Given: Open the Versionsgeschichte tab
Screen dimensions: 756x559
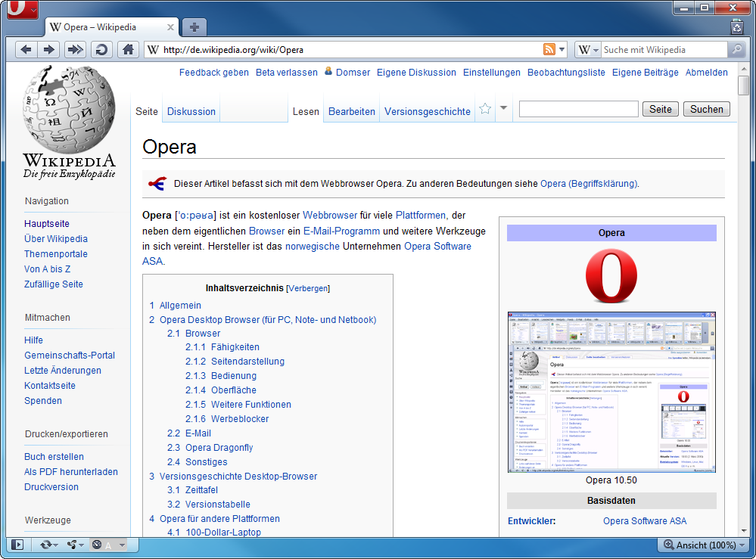Looking at the screenshot, I should 427,111.
